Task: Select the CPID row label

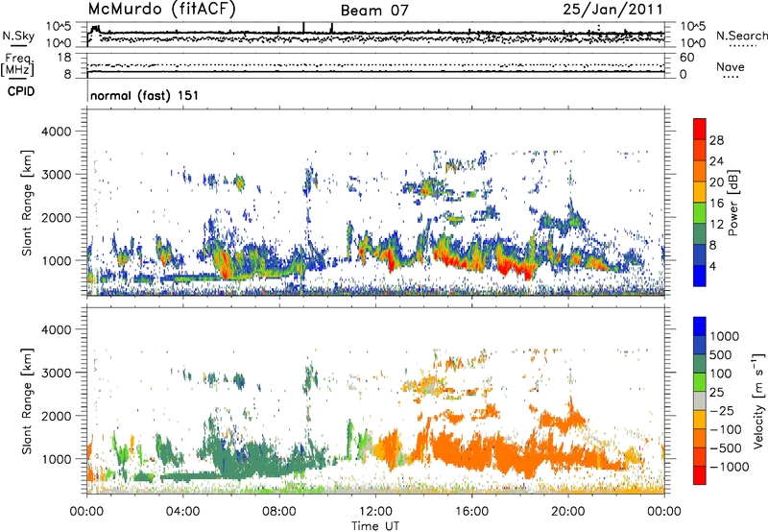Action: click(x=21, y=91)
